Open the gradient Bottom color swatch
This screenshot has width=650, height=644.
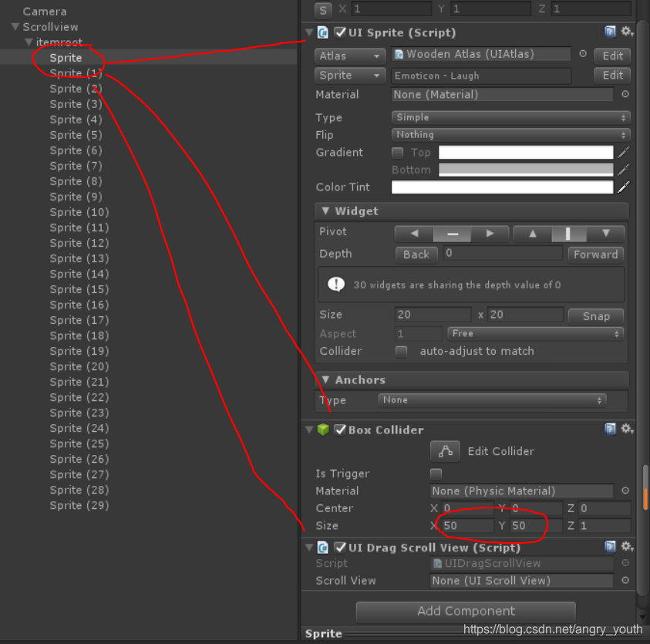coord(526,170)
